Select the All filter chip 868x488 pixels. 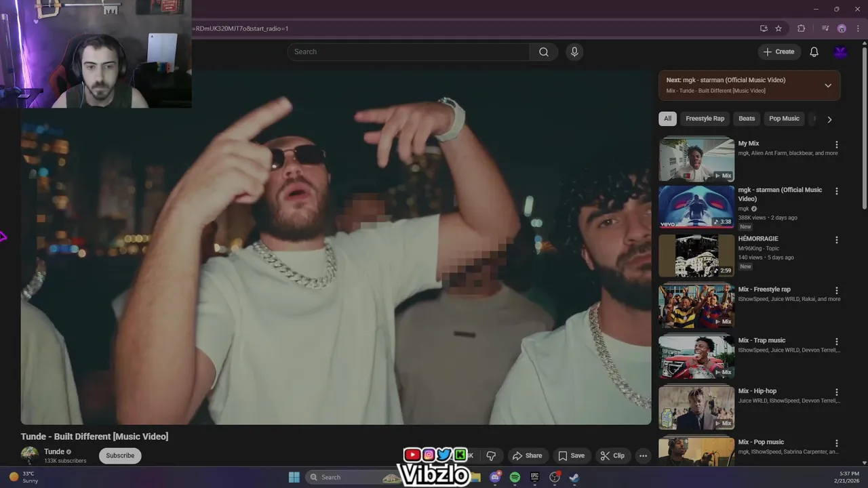pos(667,119)
